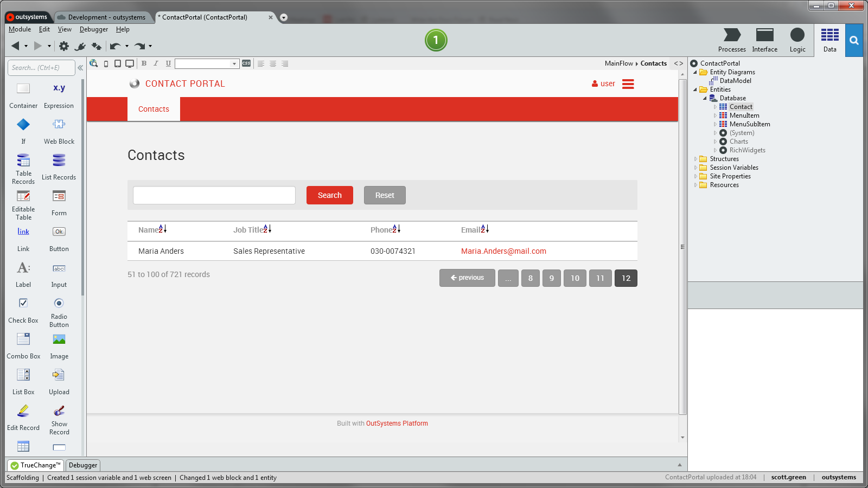Screen dimensions: 868x488
Task: Switch to the Processes layer tab
Action: (732, 40)
